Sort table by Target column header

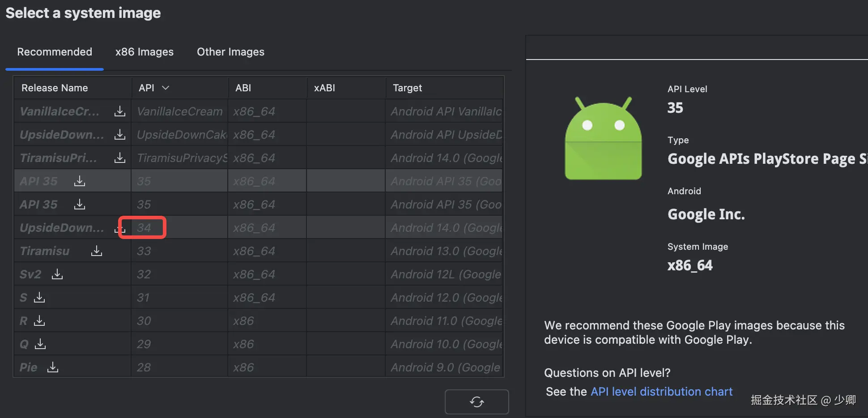[x=407, y=88]
